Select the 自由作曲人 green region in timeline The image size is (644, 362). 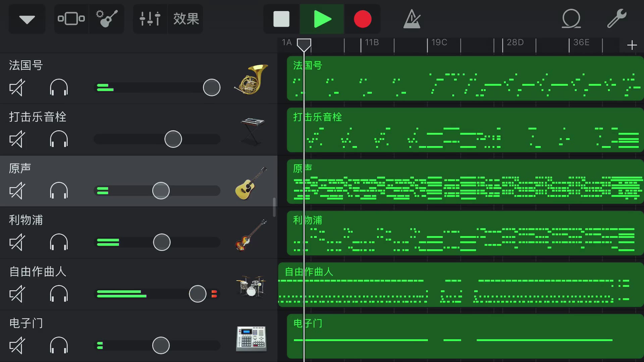click(x=461, y=285)
